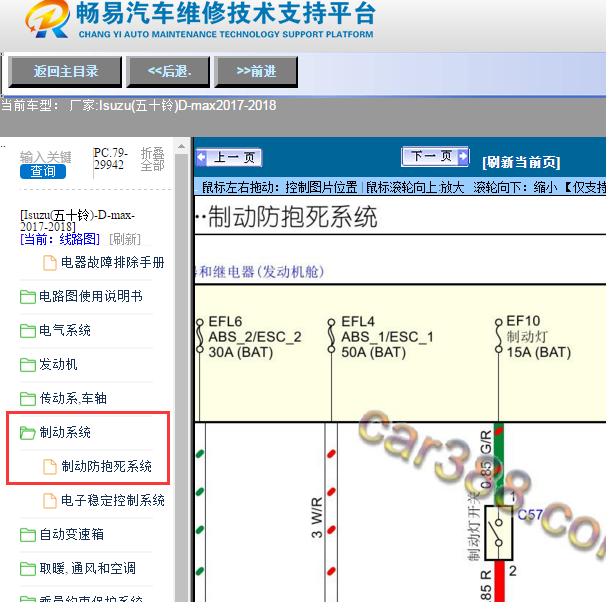The width and height of the screenshot is (606, 602).
Task: Click folder icon of 电气系统
Action: coord(27,331)
